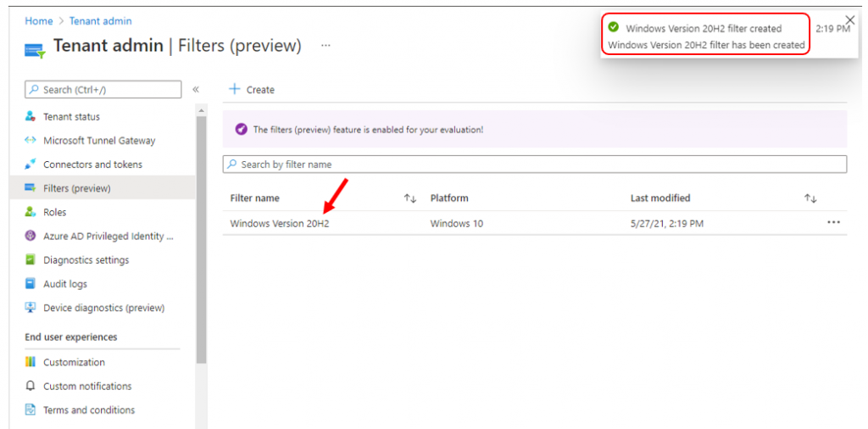The image size is (868, 429).
Task: Click the Azure AD Privileged Identity icon
Action: point(31,236)
